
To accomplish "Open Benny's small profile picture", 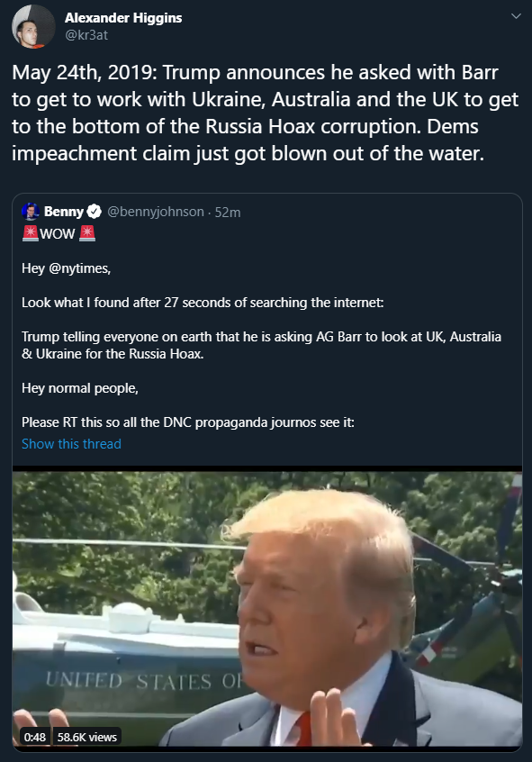I will pos(30,212).
